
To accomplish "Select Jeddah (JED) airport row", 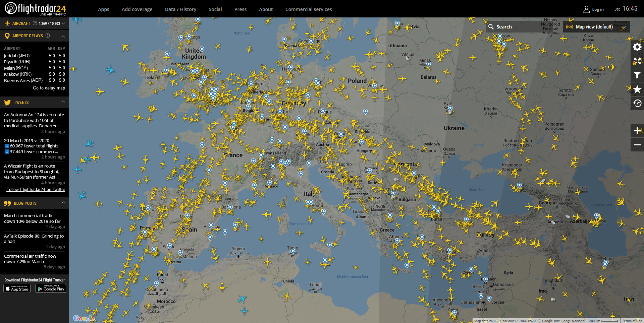I will point(34,56).
